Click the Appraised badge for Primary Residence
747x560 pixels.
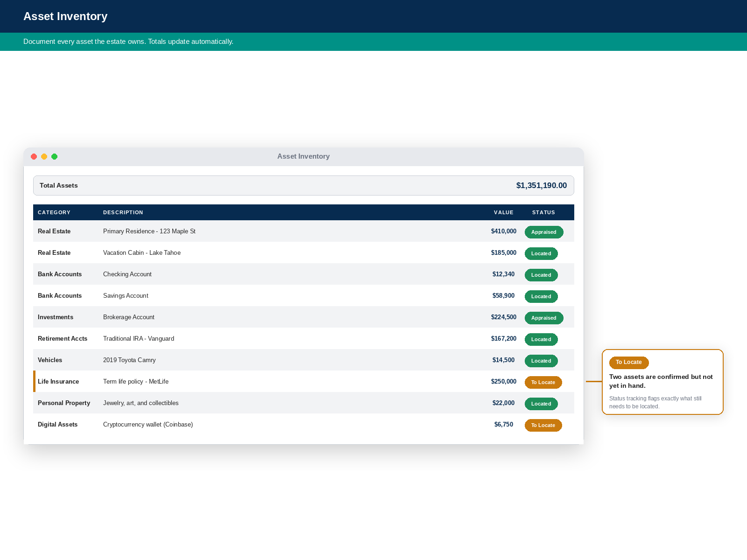point(544,232)
